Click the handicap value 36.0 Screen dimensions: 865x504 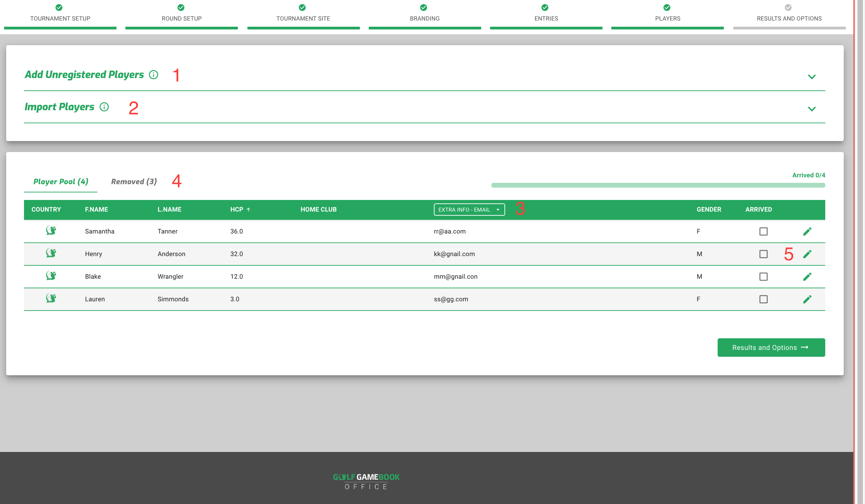pos(237,232)
